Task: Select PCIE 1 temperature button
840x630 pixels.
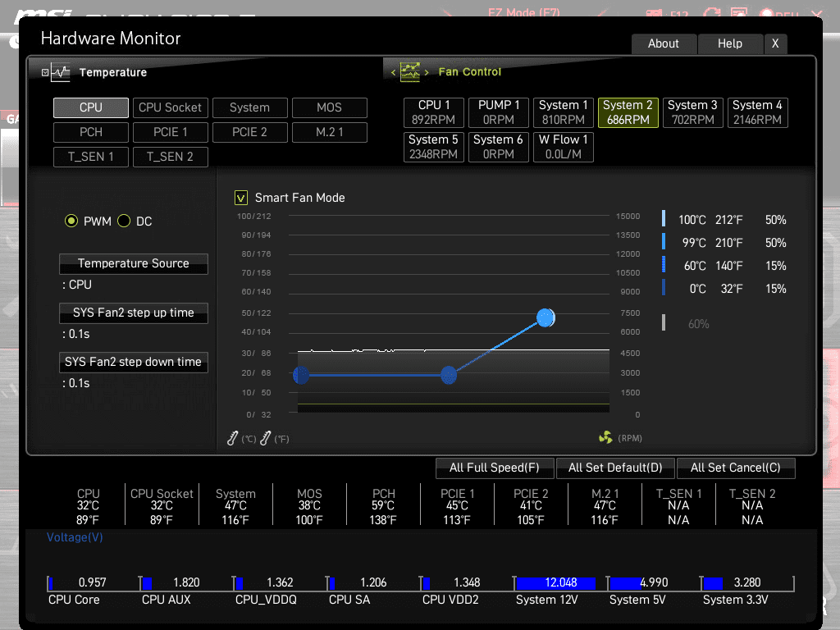Action: pyautogui.click(x=171, y=132)
